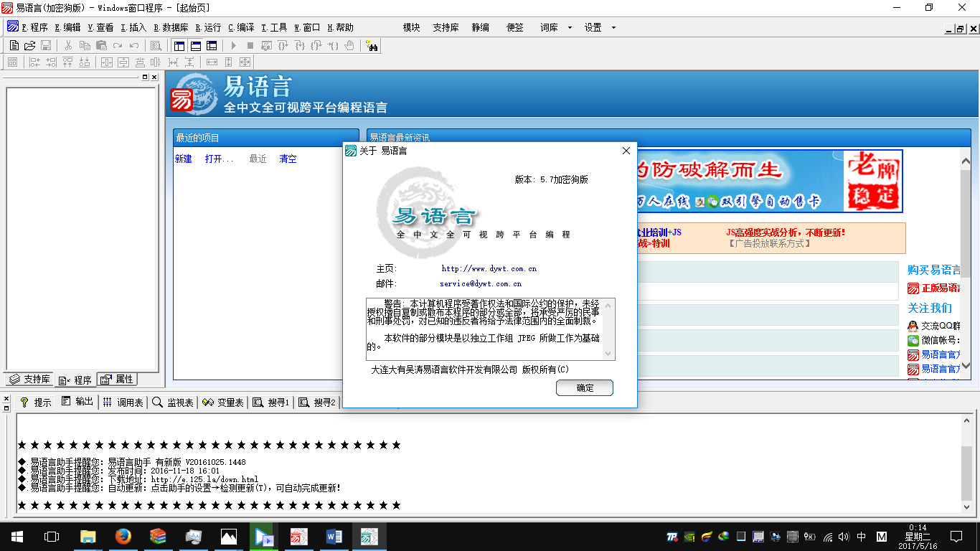Click the output panel vertical scrollbar
The width and height of the screenshot is (980, 551).
(967, 465)
